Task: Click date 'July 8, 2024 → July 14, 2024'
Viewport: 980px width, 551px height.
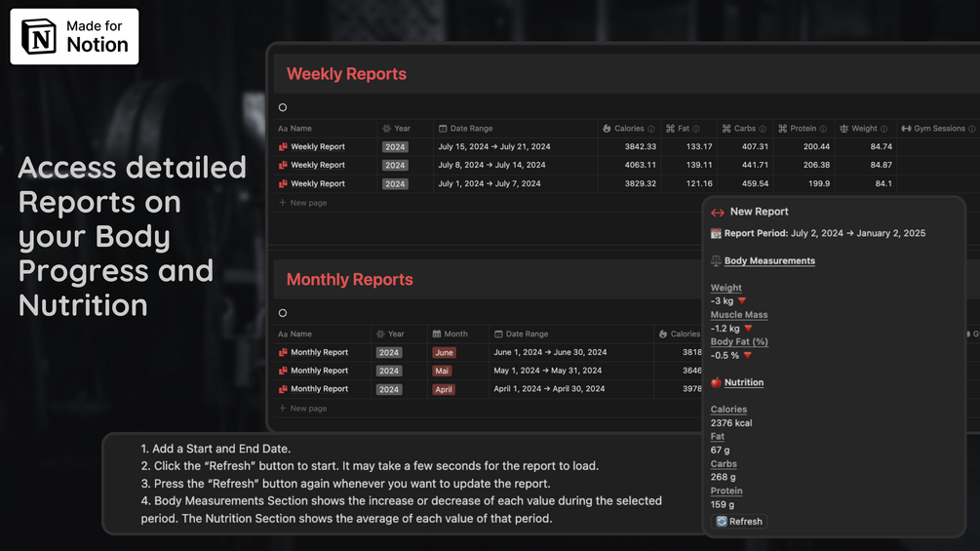Action: (x=491, y=165)
